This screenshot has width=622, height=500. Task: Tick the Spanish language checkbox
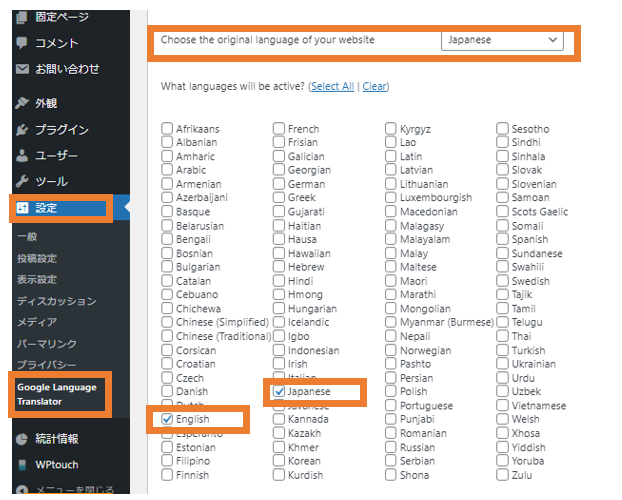[503, 240]
